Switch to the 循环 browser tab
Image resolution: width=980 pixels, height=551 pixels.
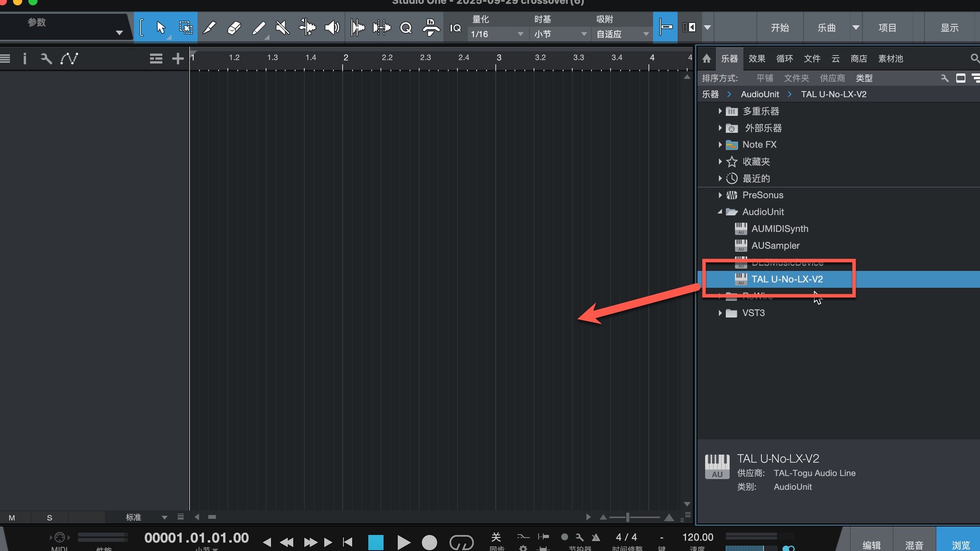tap(784, 59)
